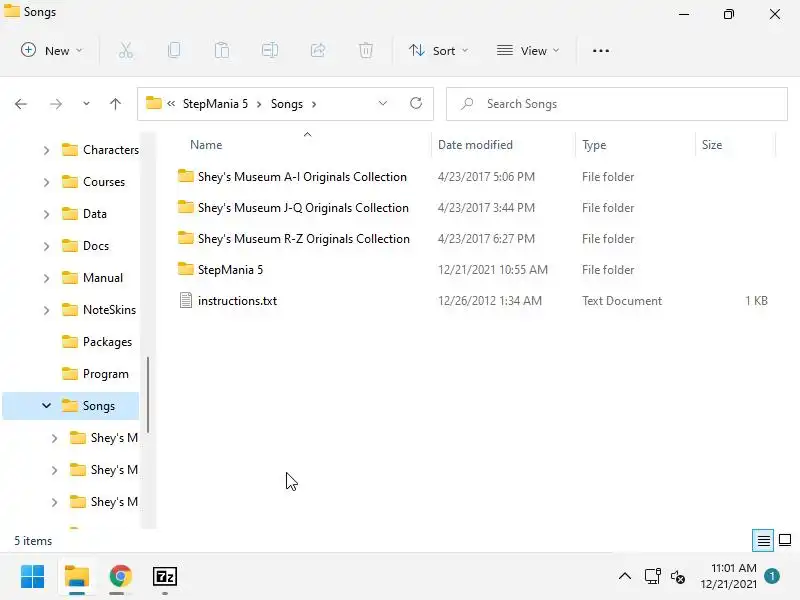Click File Explorer in the taskbar
The width and height of the screenshot is (800, 600).
[77, 577]
